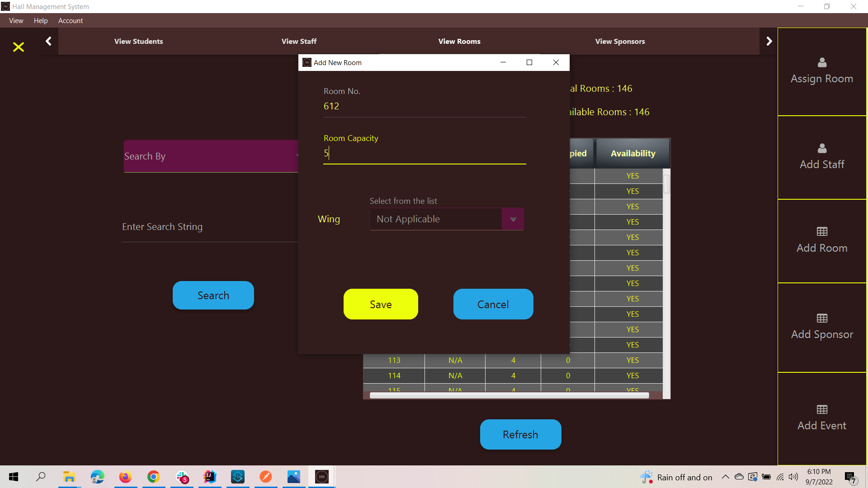Open the Add Event icon
This screenshot has width=868, height=488.
tap(821, 409)
